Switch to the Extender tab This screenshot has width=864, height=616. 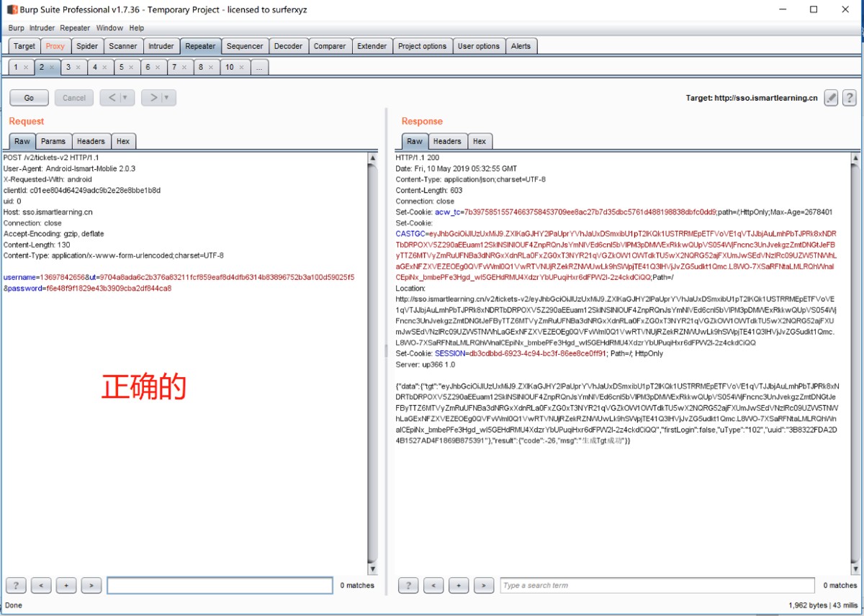(372, 46)
